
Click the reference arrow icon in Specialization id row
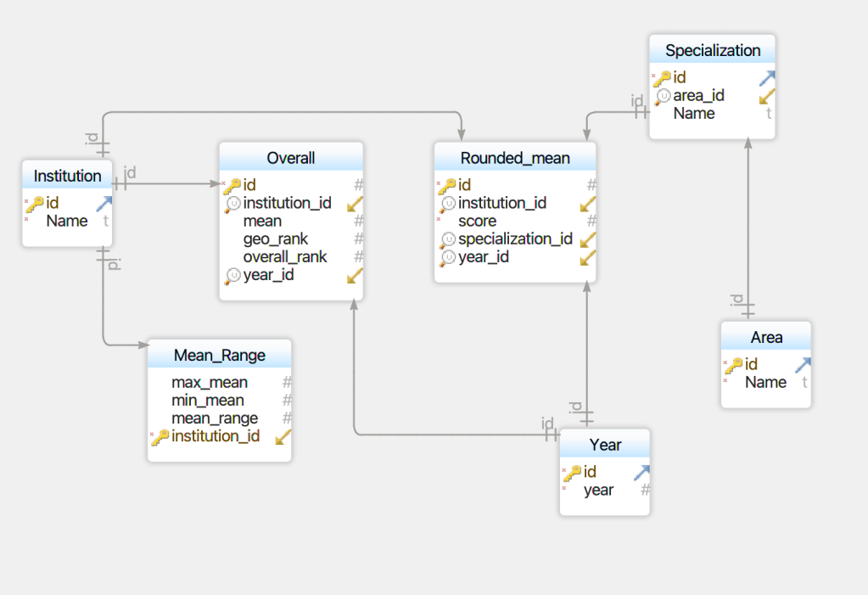767,78
